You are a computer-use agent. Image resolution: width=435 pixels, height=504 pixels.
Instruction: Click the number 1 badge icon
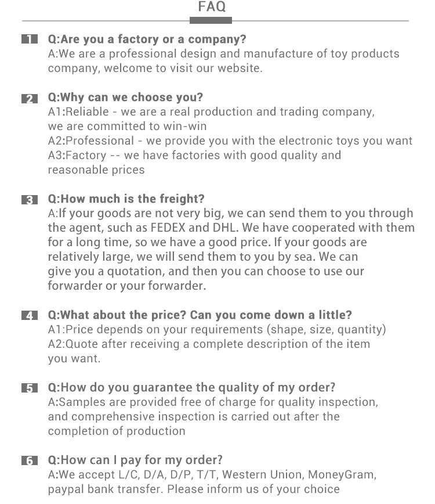coord(30,39)
